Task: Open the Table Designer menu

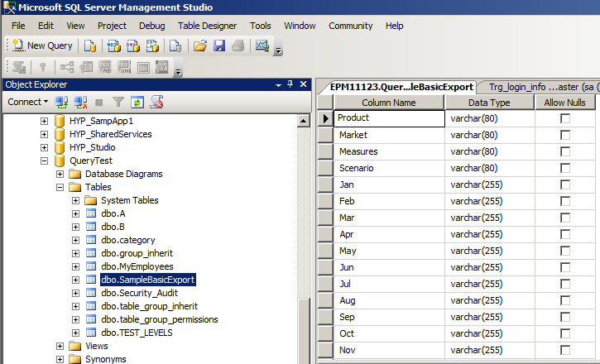Action: click(207, 26)
